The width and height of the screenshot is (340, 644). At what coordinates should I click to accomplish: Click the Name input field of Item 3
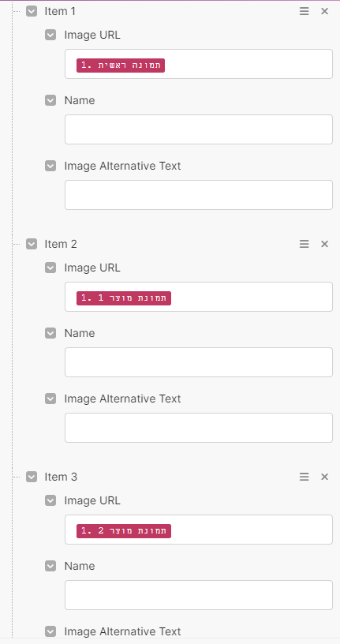coord(199,595)
